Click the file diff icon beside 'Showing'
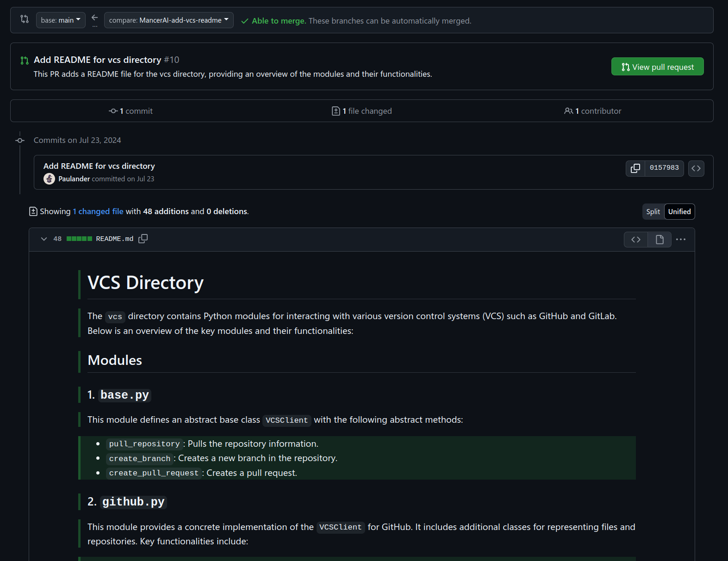 [x=33, y=211]
